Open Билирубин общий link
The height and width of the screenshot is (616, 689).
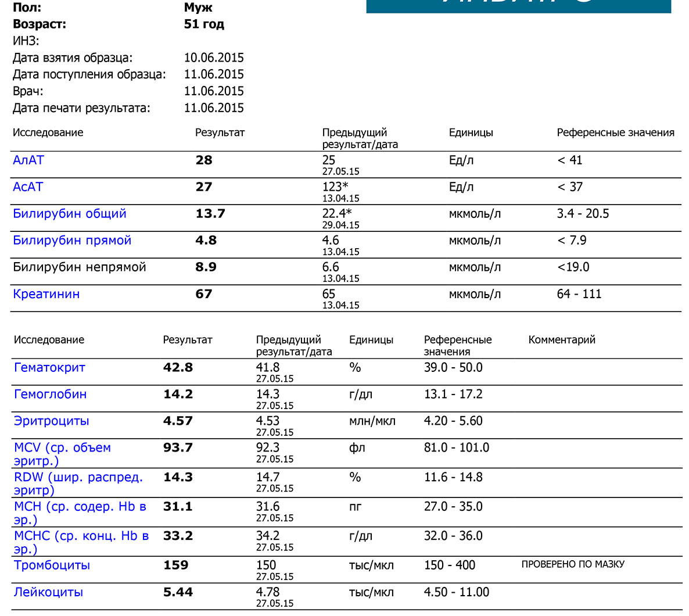point(70,214)
